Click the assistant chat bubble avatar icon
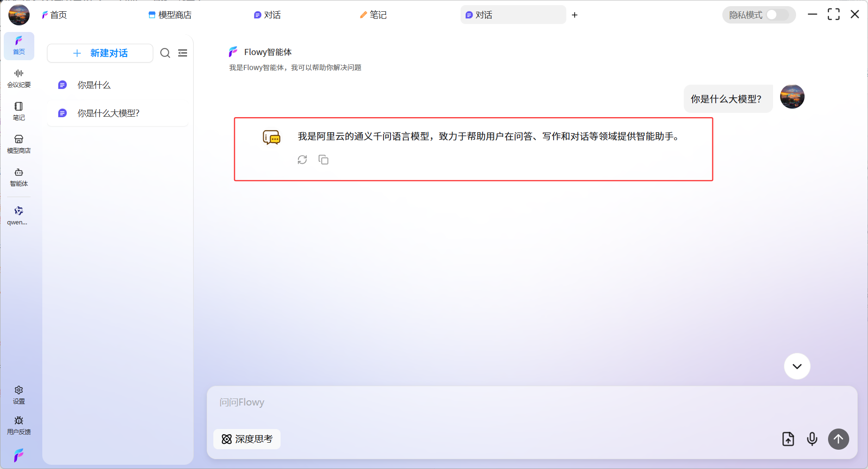 (x=272, y=138)
